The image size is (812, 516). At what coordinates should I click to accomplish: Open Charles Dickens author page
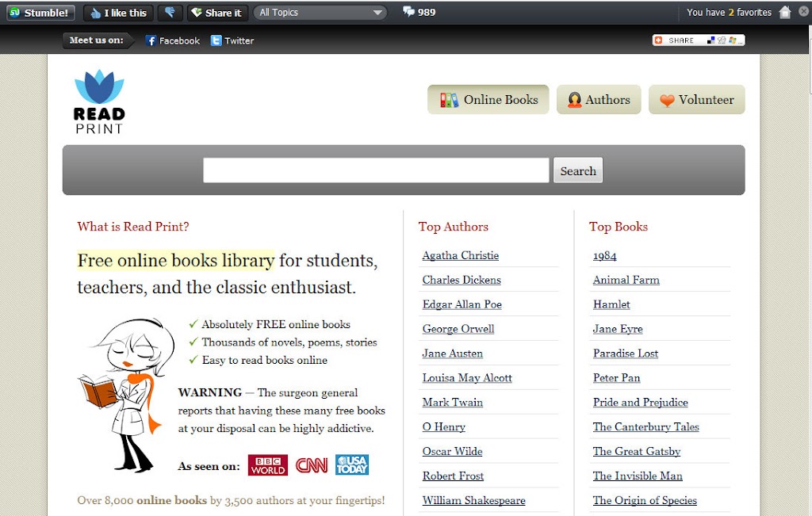click(462, 280)
